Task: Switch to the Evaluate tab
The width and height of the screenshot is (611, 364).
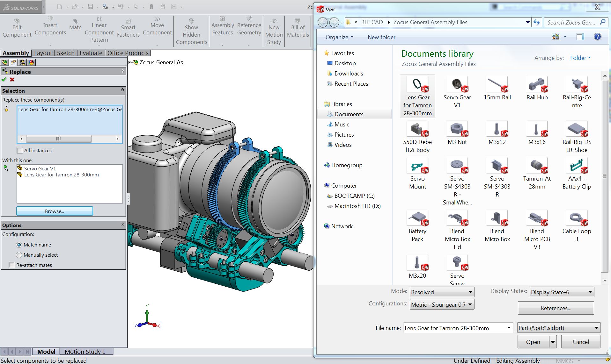Action: point(91,53)
